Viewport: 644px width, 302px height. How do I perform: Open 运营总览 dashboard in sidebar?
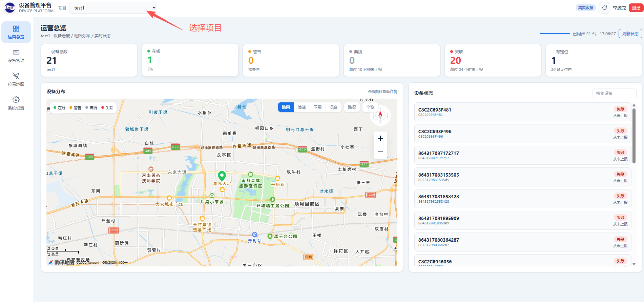[x=16, y=32]
